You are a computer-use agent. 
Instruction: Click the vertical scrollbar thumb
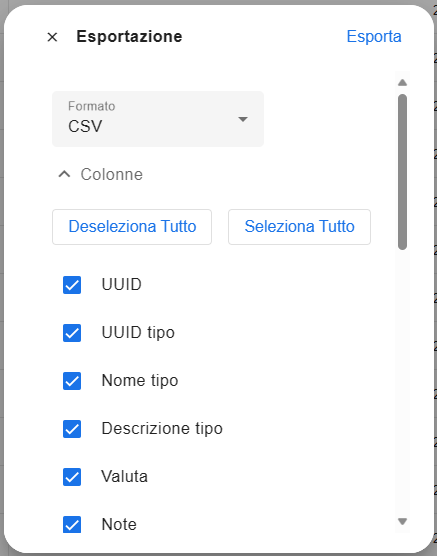402,172
